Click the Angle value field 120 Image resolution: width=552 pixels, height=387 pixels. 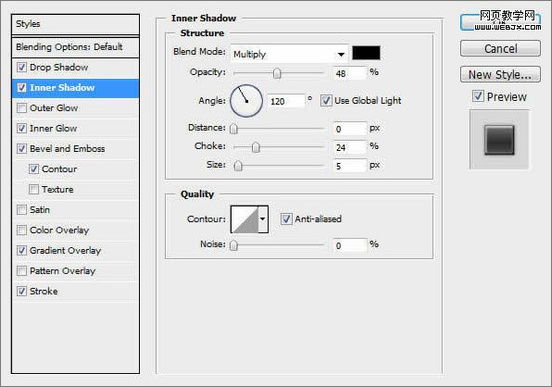point(286,101)
